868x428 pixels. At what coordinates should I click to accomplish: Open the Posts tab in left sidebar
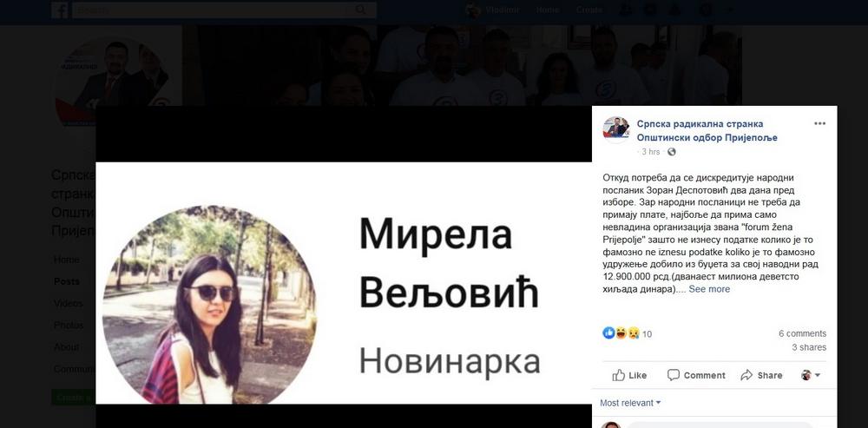coord(67,281)
